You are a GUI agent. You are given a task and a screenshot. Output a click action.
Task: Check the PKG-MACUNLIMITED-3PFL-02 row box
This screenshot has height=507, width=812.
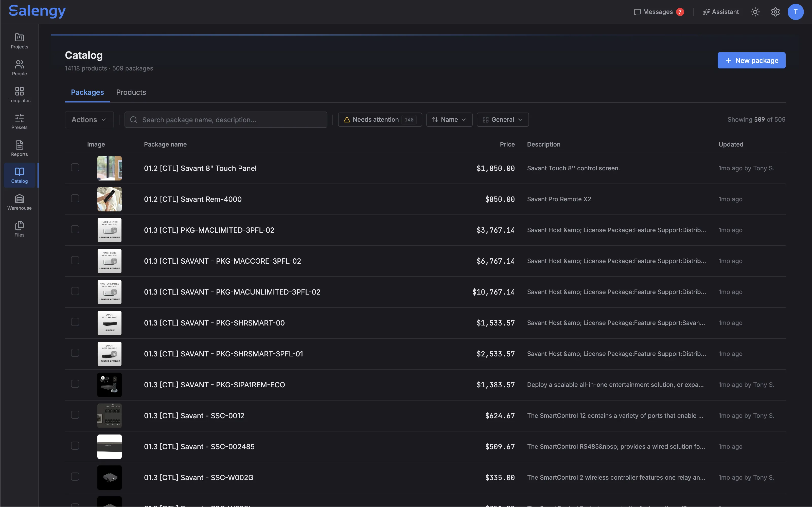coord(75,291)
